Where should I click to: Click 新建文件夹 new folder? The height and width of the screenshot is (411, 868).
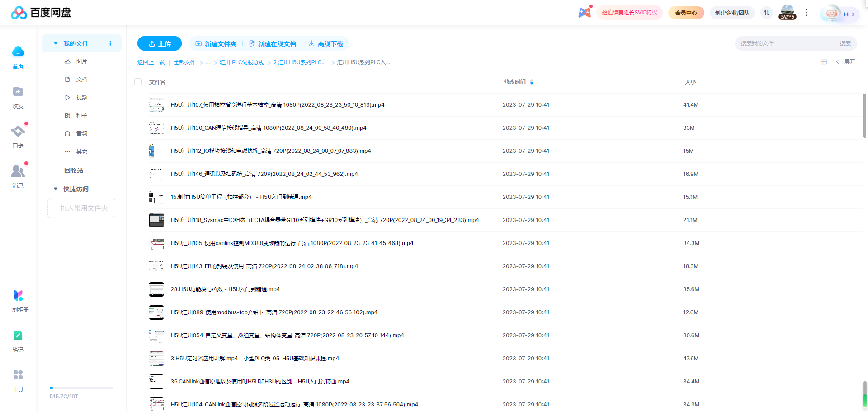(216, 44)
